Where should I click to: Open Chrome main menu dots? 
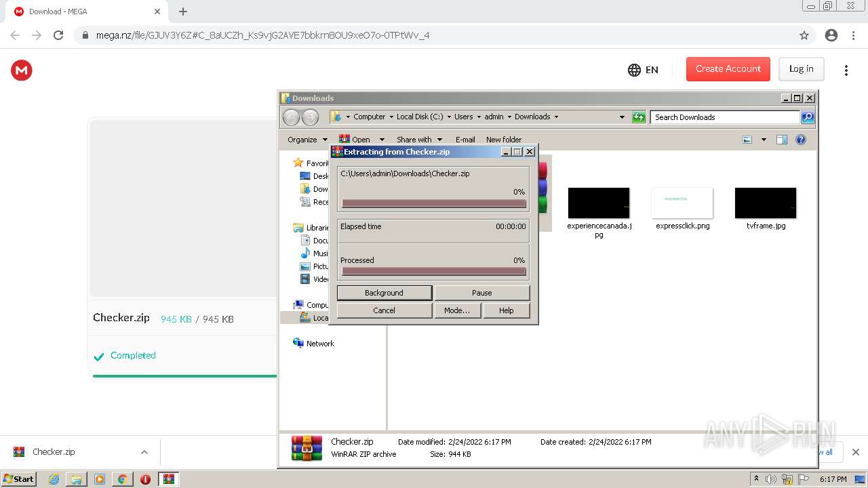pyautogui.click(x=852, y=35)
